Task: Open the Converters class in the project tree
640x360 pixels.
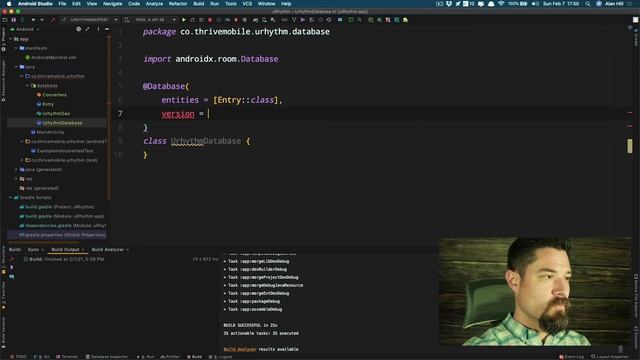Action: (x=51, y=95)
